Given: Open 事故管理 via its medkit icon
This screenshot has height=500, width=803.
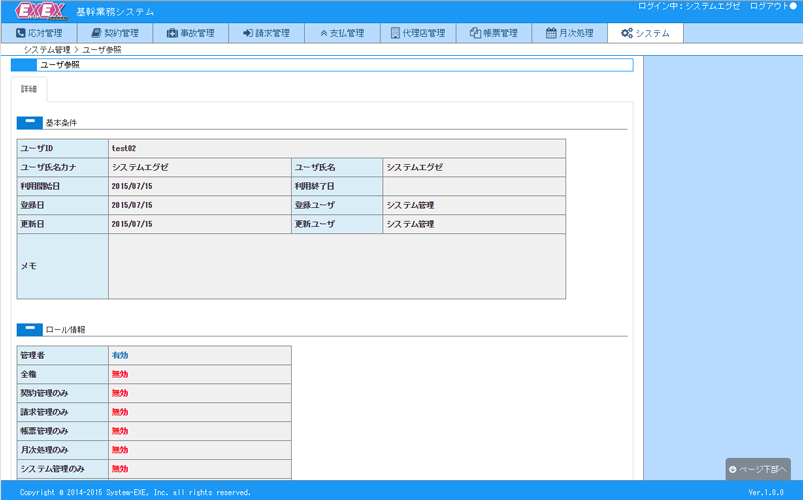Looking at the screenshot, I should coord(172,33).
